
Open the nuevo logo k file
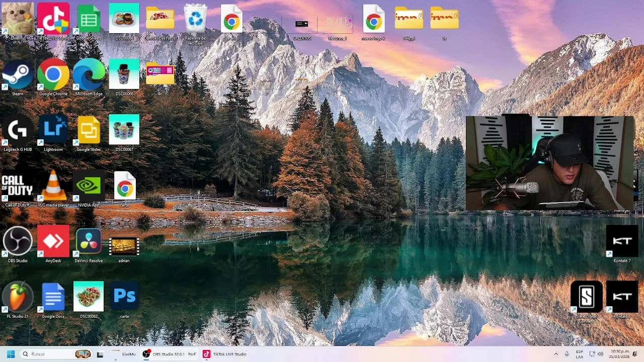[x=373, y=22]
